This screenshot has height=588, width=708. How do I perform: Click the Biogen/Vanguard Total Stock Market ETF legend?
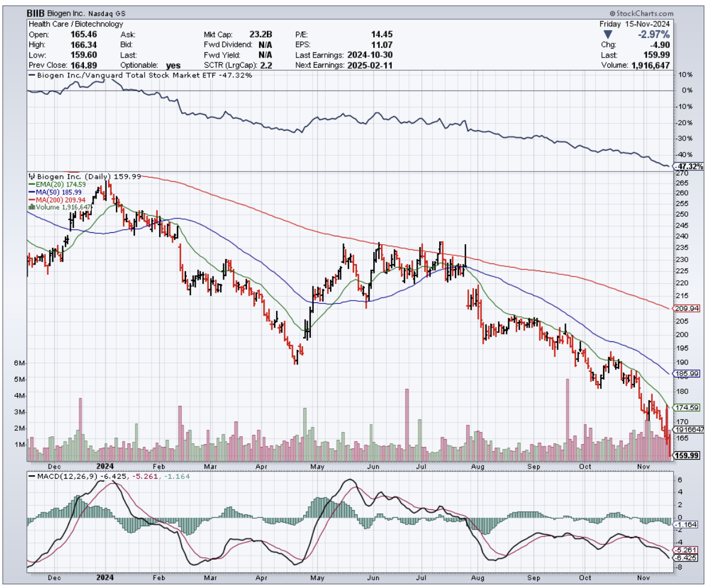tap(141, 76)
